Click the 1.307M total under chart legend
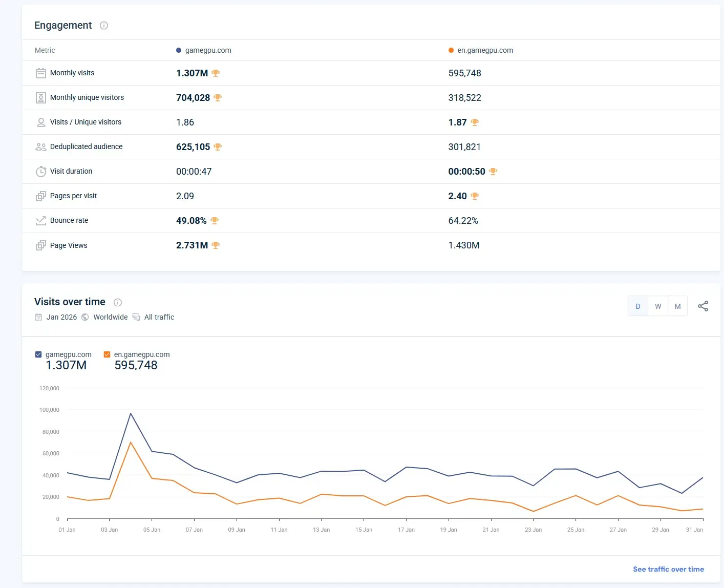This screenshot has width=724, height=588. 66,365
